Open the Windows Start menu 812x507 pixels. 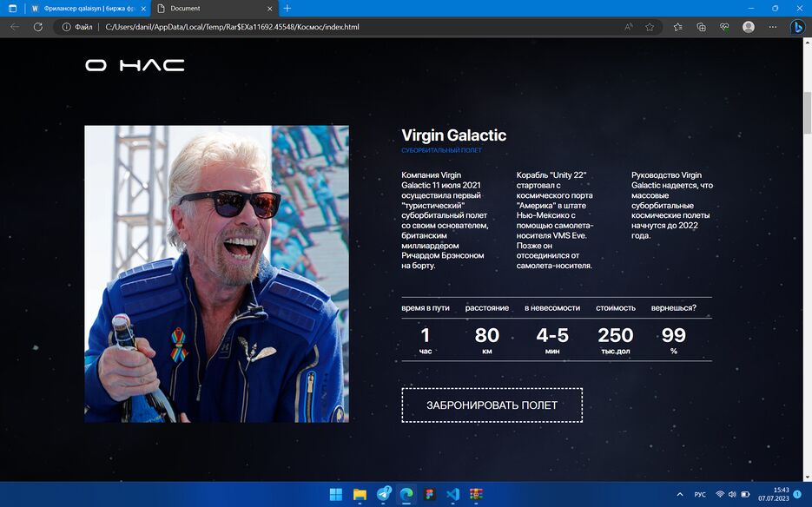(x=336, y=494)
